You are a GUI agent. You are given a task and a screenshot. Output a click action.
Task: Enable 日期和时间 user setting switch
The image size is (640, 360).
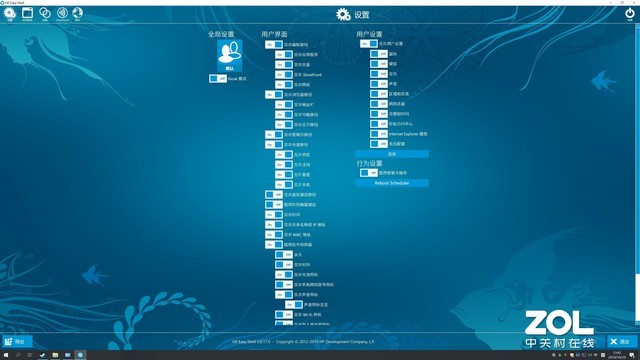point(379,114)
